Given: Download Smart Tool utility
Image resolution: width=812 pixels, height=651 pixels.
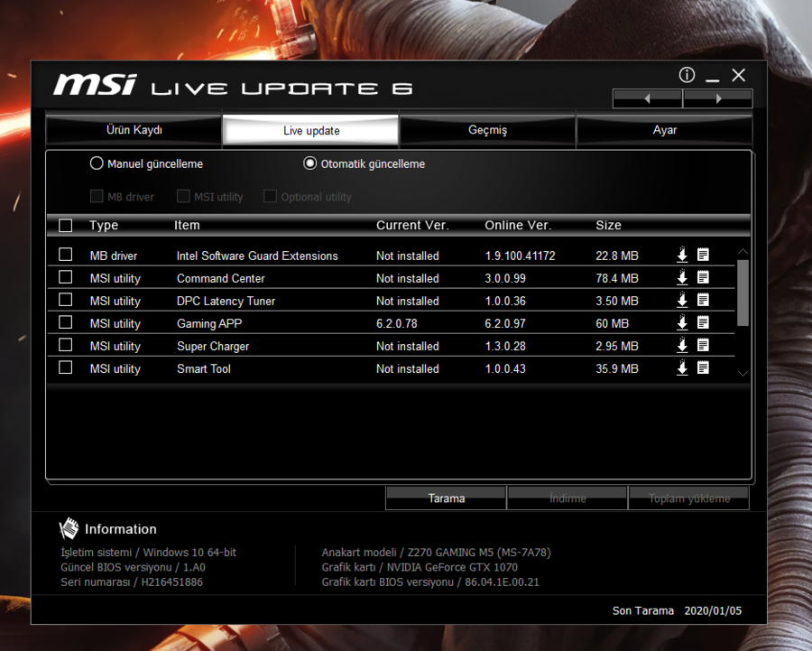Looking at the screenshot, I should [682, 368].
